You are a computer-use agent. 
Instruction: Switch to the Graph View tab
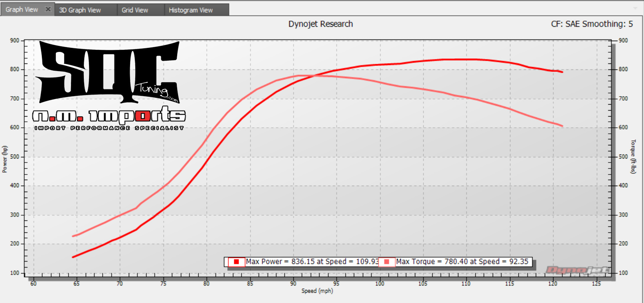coord(22,10)
